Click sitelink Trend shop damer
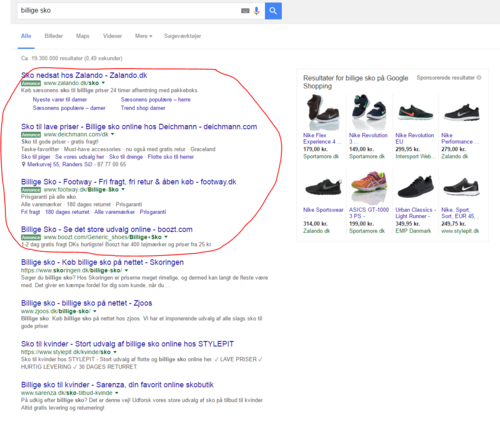This screenshot has height=421, width=500. (143, 108)
